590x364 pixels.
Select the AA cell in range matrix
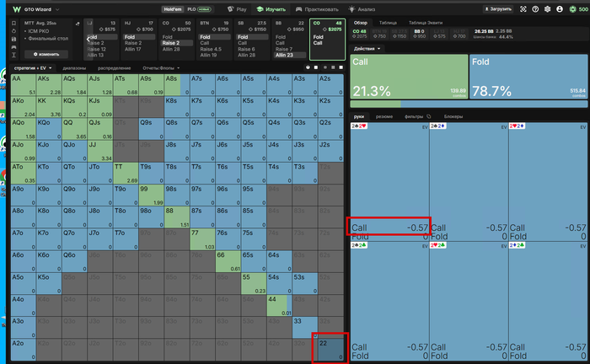(x=24, y=84)
